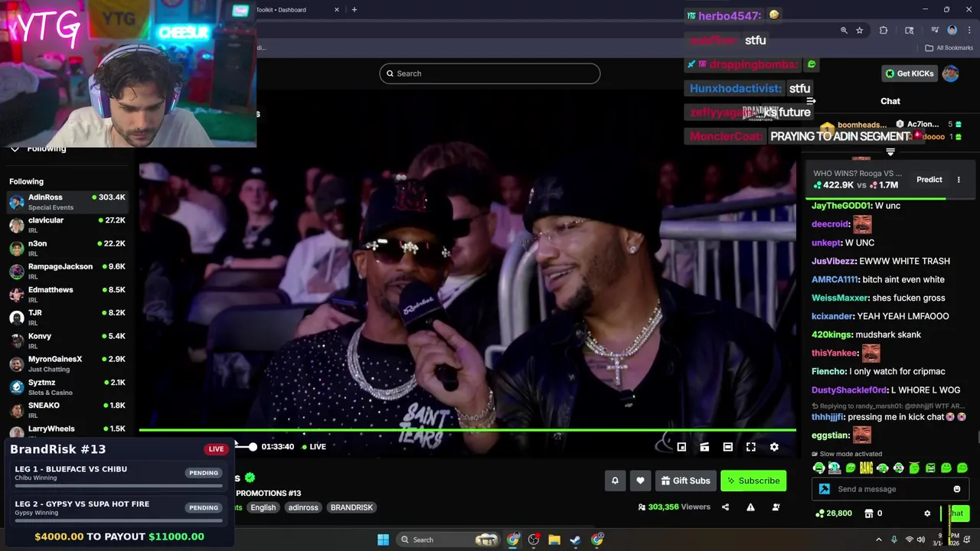Viewport: 980px width, 551px height.
Task: Open browser media controls icon
Action: pos(935,31)
